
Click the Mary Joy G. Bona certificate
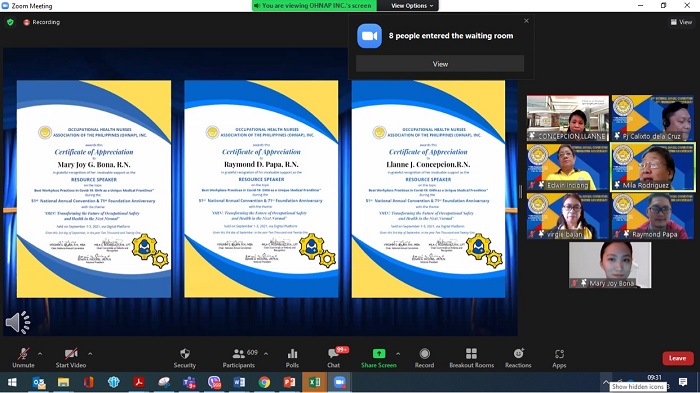pos(94,189)
